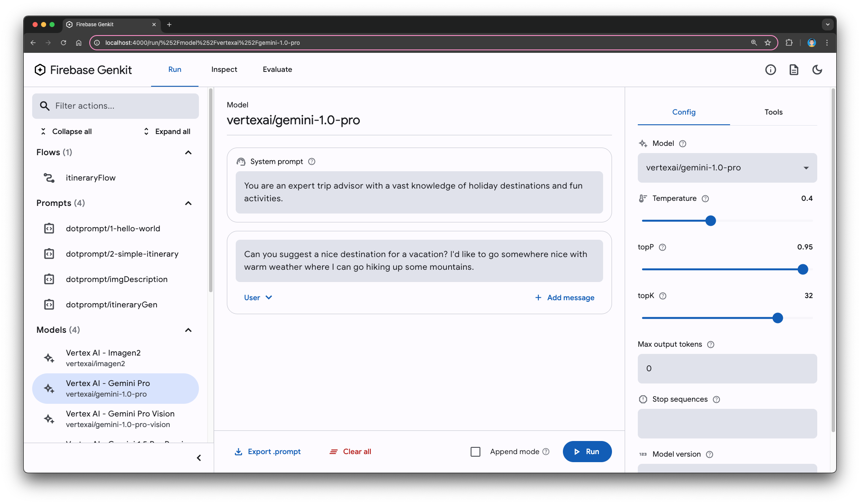Image resolution: width=860 pixels, height=504 pixels.
Task: Click the dotprompt/imgDescription prompt icon
Action: tap(49, 279)
